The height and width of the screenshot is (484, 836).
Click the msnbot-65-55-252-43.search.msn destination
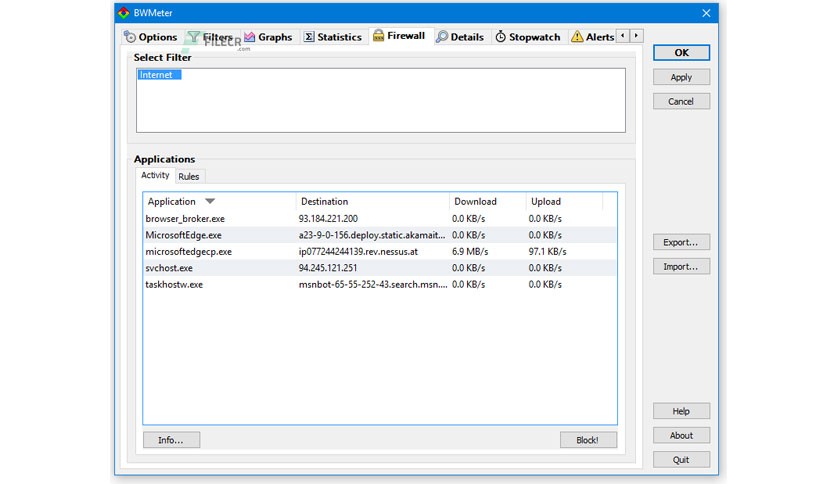coord(373,285)
